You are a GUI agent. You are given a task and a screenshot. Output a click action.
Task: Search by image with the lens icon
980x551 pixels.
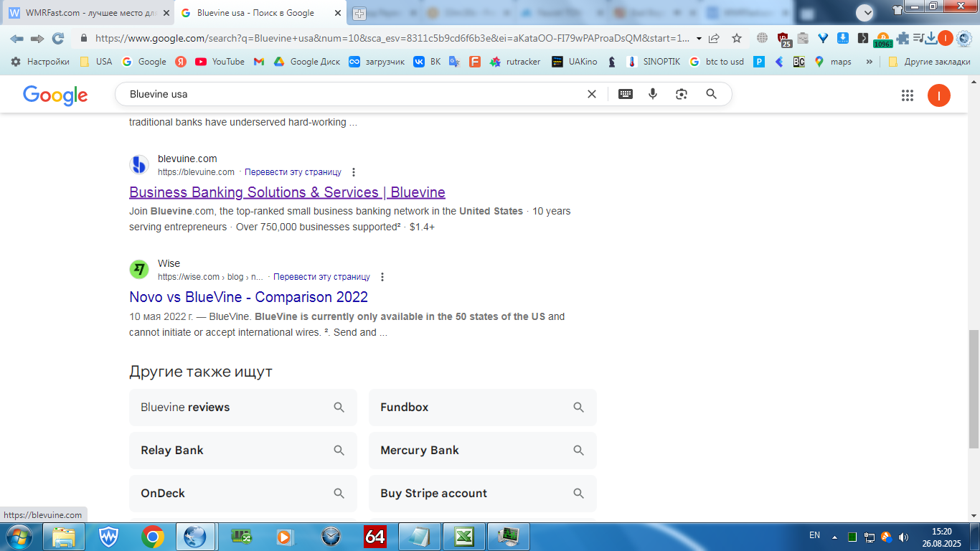coord(682,94)
